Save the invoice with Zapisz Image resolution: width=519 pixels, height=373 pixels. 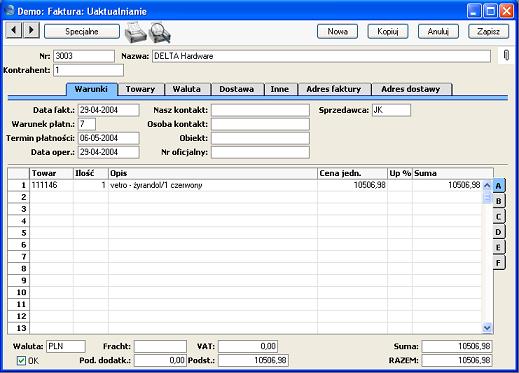488,32
